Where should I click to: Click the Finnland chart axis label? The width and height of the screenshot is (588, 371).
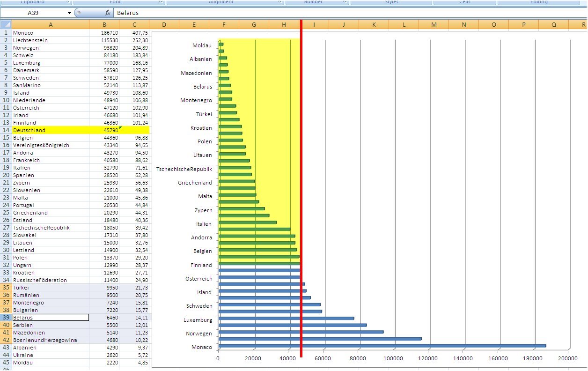pos(201,265)
